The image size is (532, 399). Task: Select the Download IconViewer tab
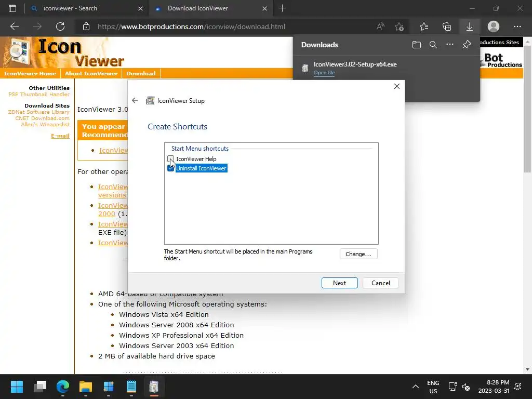point(204,8)
